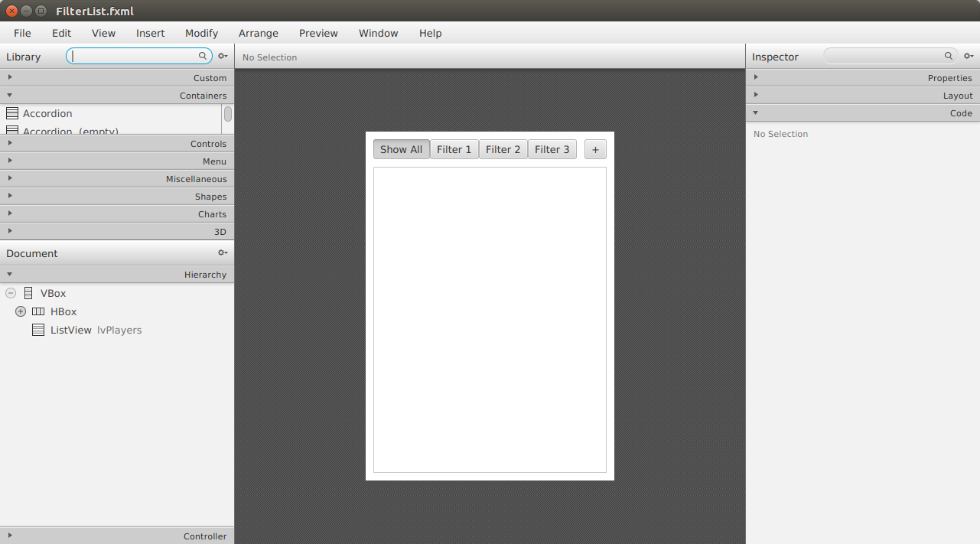Expand the Controls library section
Screen dimensions: 980x544
pyautogui.click(x=10, y=143)
